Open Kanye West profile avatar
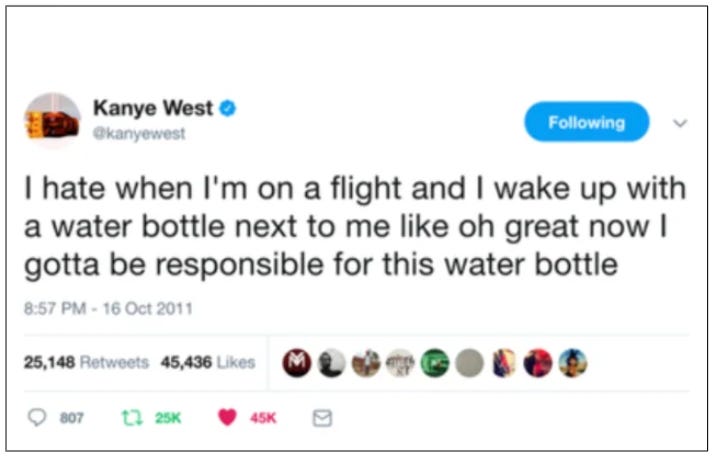 53,121
